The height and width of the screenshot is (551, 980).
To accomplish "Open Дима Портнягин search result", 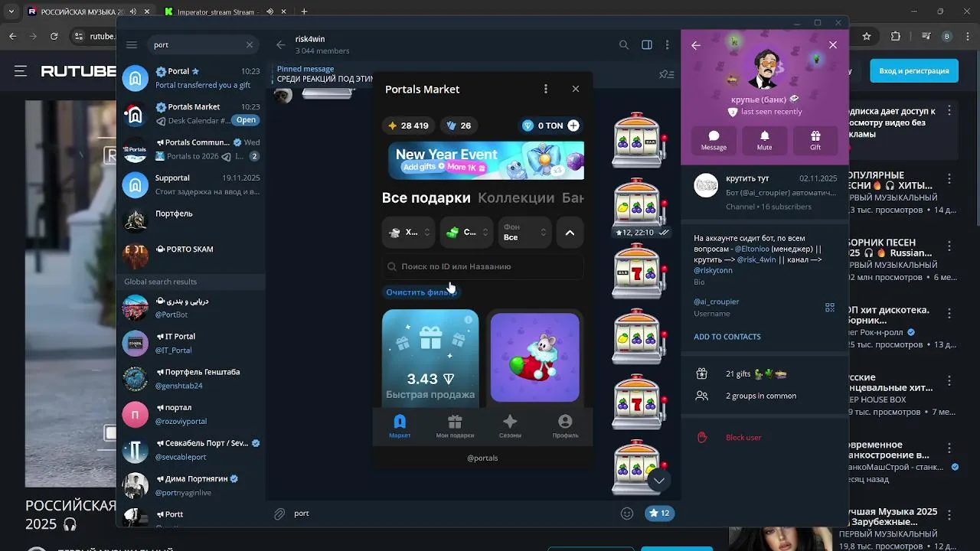I will tap(191, 484).
